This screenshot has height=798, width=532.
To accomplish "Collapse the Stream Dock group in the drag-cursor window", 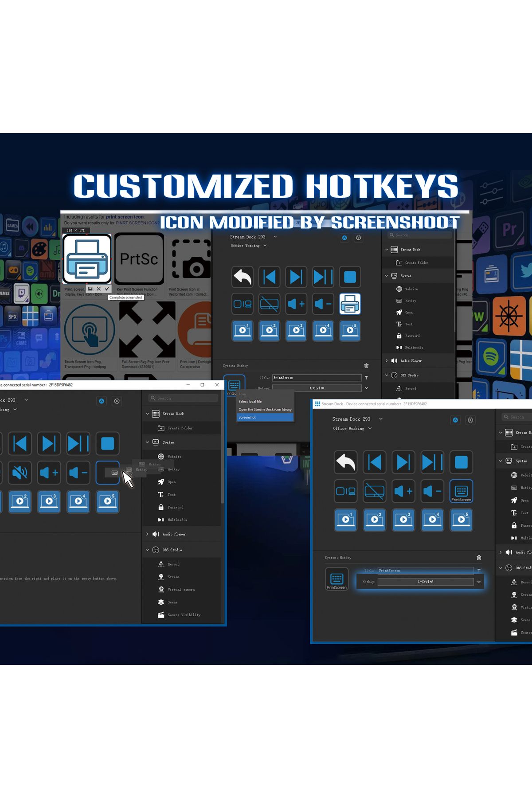I will click(147, 414).
